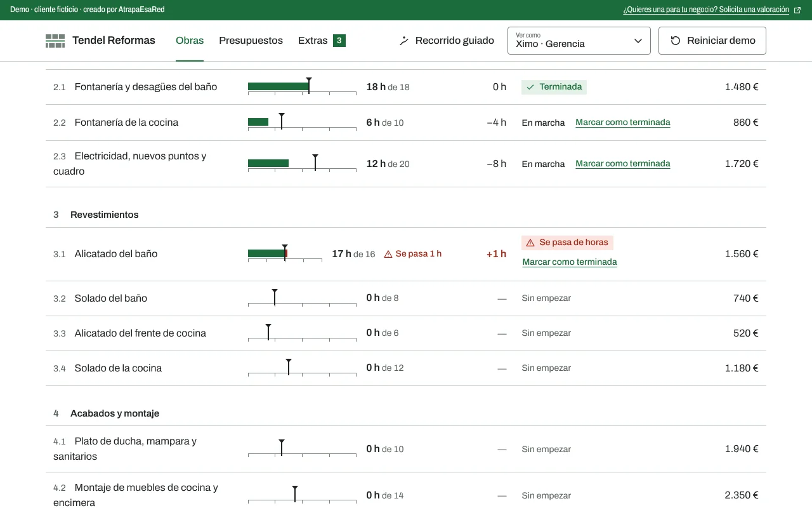Click the restart arrow icon in Reiniciar demo
The image size is (812, 508).
click(676, 41)
